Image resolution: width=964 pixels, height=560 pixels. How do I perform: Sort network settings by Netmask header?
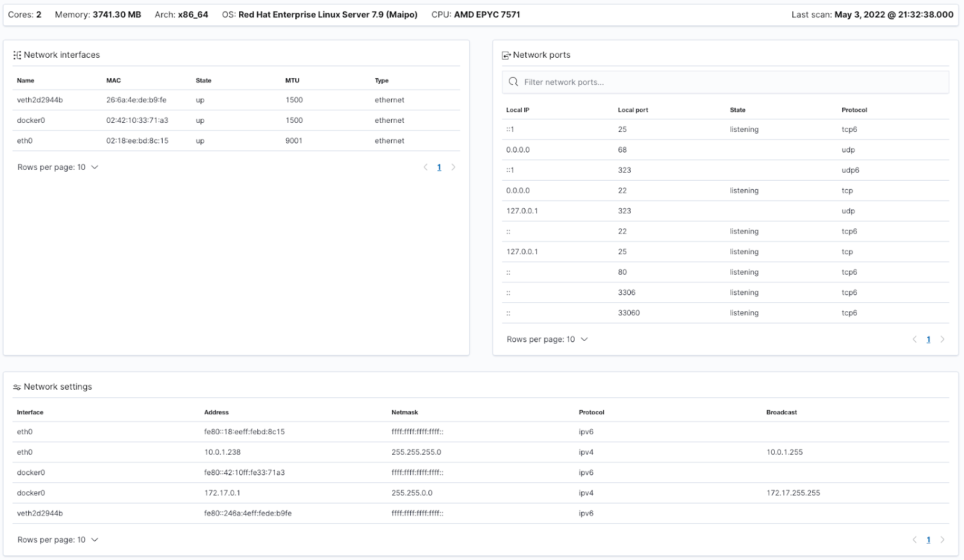click(x=404, y=412)
